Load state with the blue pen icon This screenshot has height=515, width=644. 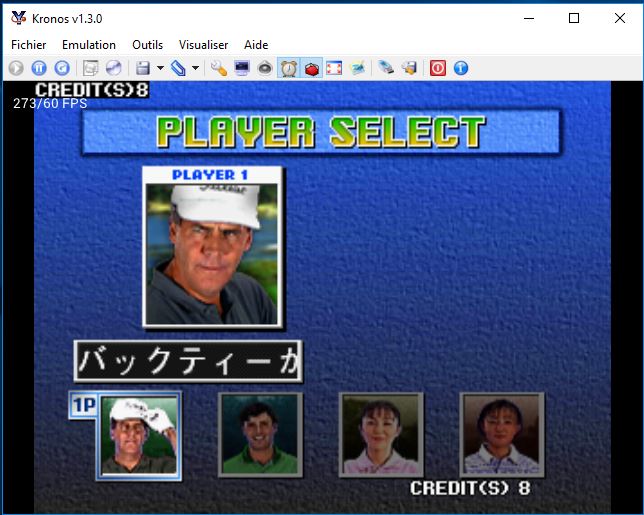[x=178, y=68]
